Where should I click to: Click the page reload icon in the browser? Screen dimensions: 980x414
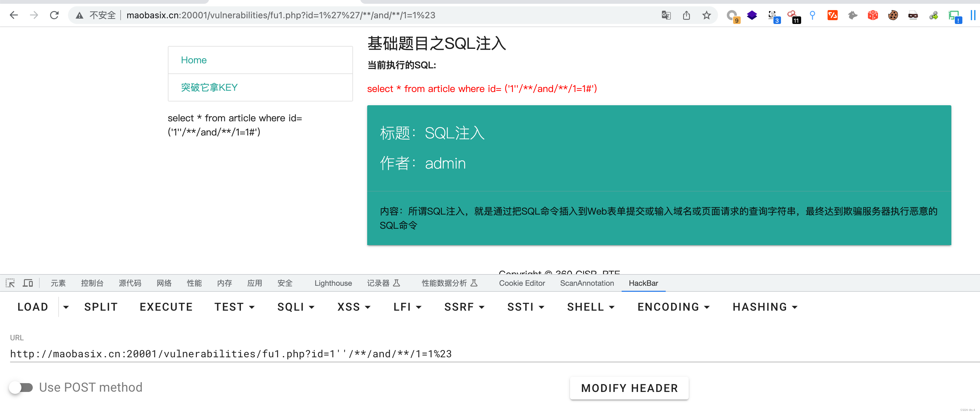[54, 15]
